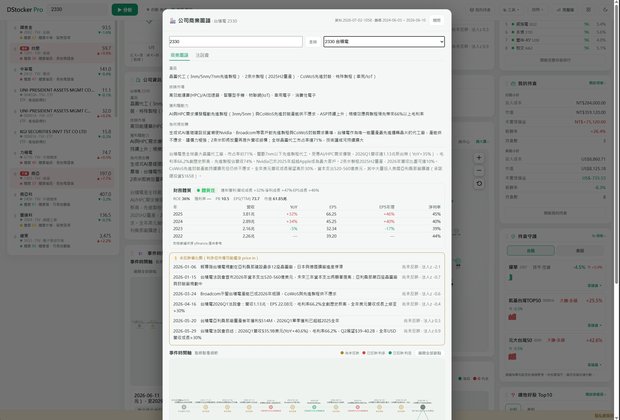Click the grid icon left of refresh
The image size is (620, 420).
point(588,9)
